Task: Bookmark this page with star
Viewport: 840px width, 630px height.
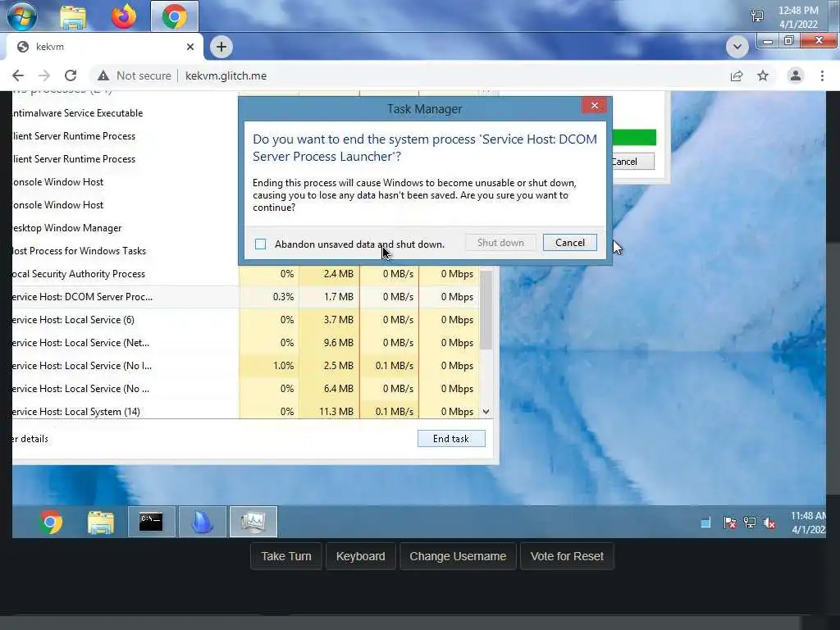Action: [x=763, y=75]
